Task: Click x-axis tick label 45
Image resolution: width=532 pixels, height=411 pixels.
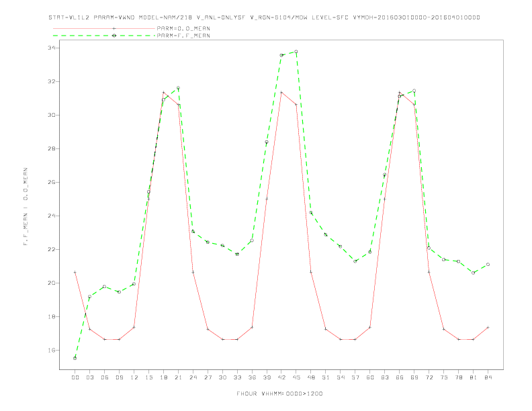Action: tap(296, 377)
